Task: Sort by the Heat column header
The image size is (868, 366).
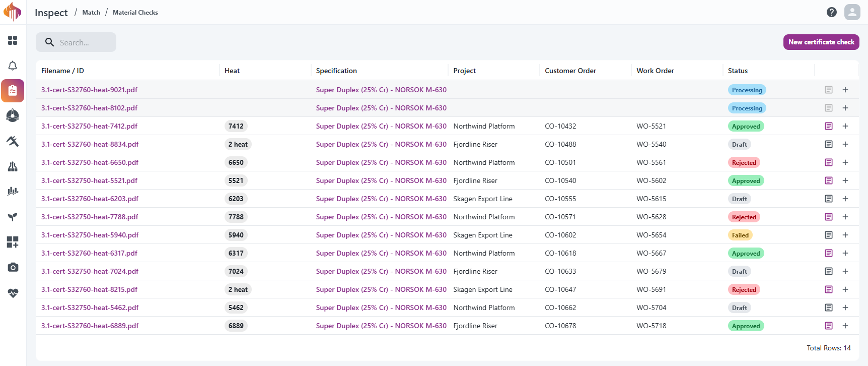Action: click(232, 71)
